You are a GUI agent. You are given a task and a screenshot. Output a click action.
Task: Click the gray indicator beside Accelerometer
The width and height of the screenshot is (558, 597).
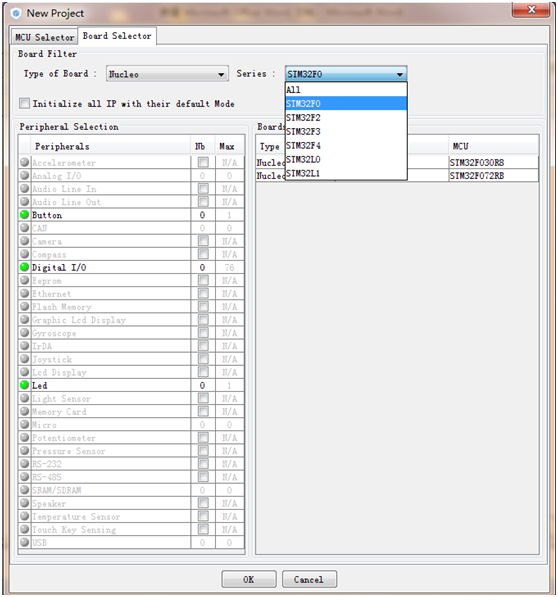tap(24, 162)
